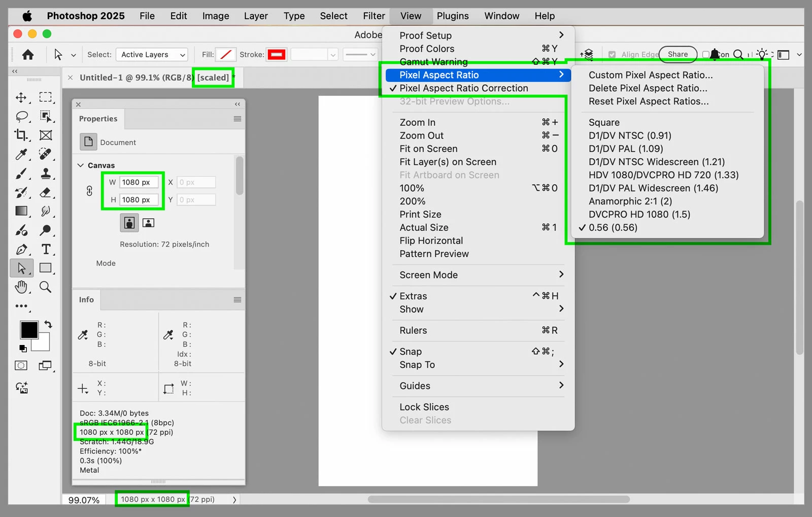Choose Flip Horizontal

[478, 240]
